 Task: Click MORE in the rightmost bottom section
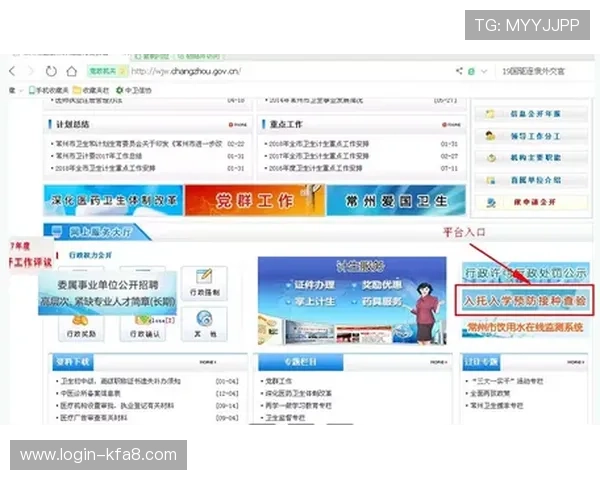[x=576, y=362]
